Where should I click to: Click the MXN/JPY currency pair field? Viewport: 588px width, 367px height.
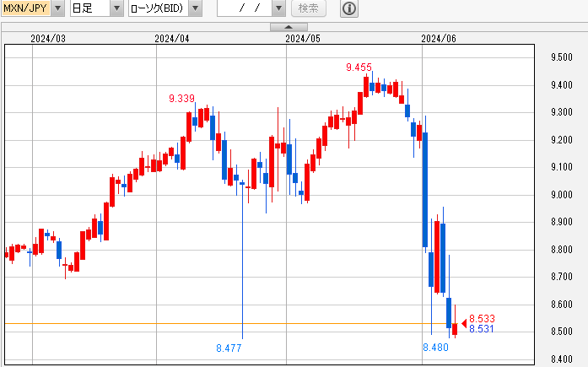coord(26,8)
